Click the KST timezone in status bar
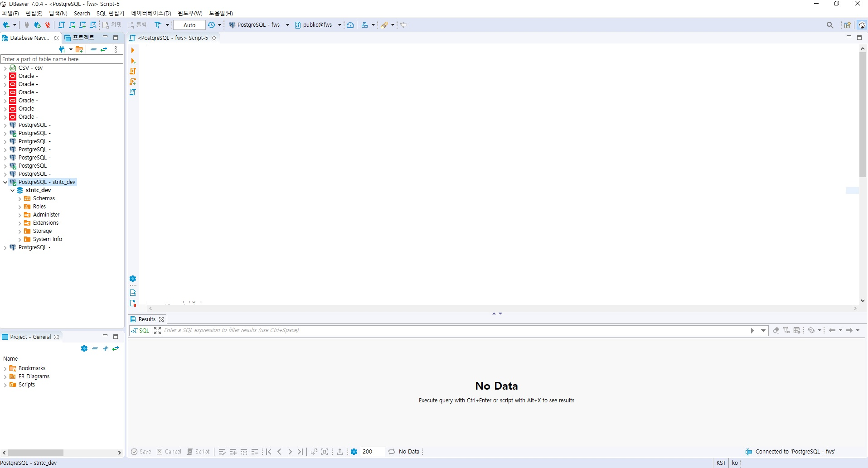Image resolution: width=868 pixels, height=468 pixels. click(x=721, y=463)
